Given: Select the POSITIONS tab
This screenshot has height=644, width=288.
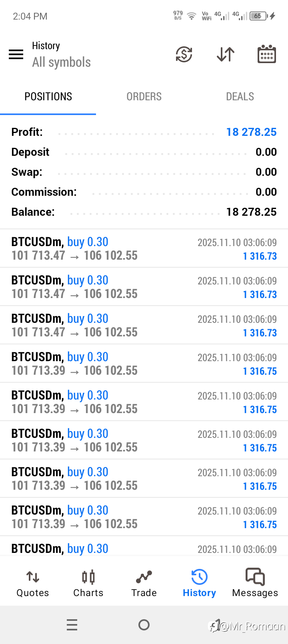Looking at the screenshot, I should pos(48,97).
